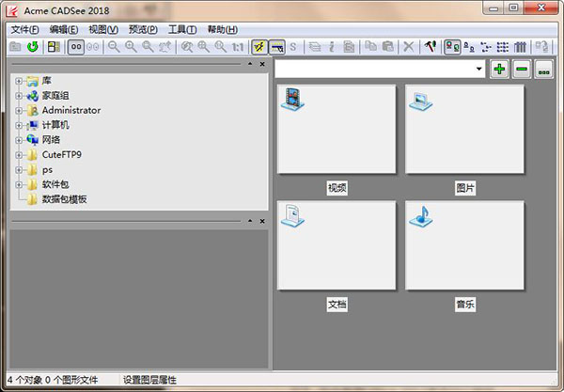Toggle the panel layout icon in toolbar
Image resolution: width=564 pixels, height=392 pixels.
click(x=54, y=47)
